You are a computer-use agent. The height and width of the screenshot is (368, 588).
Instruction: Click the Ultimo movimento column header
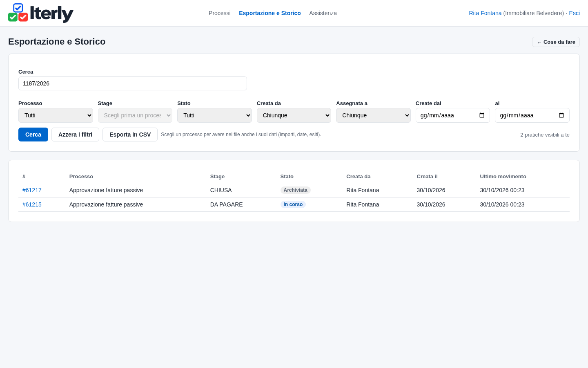pos(503,177)
